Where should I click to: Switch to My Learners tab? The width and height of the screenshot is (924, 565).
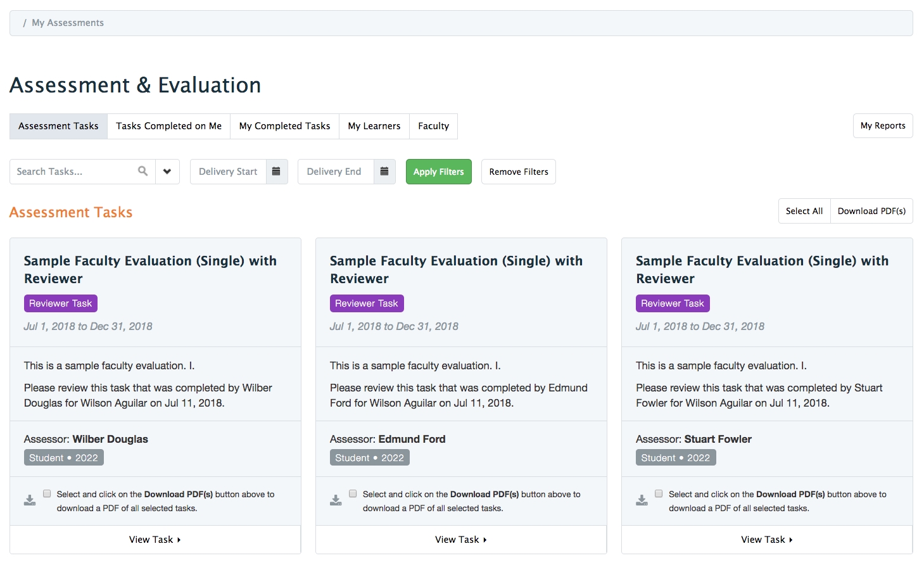(x=374, y=126)
